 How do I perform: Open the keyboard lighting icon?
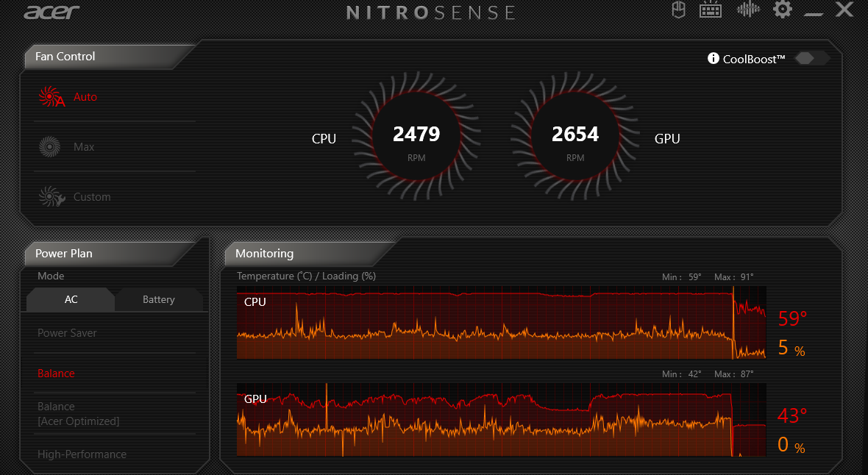click(x=711, y=10)
